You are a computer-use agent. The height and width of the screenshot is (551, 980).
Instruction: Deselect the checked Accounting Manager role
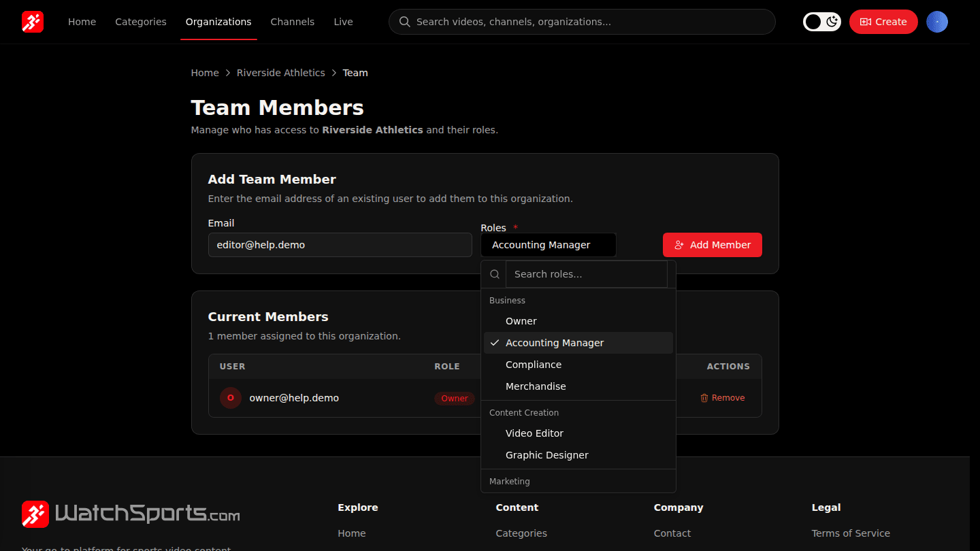coord(578,343)
